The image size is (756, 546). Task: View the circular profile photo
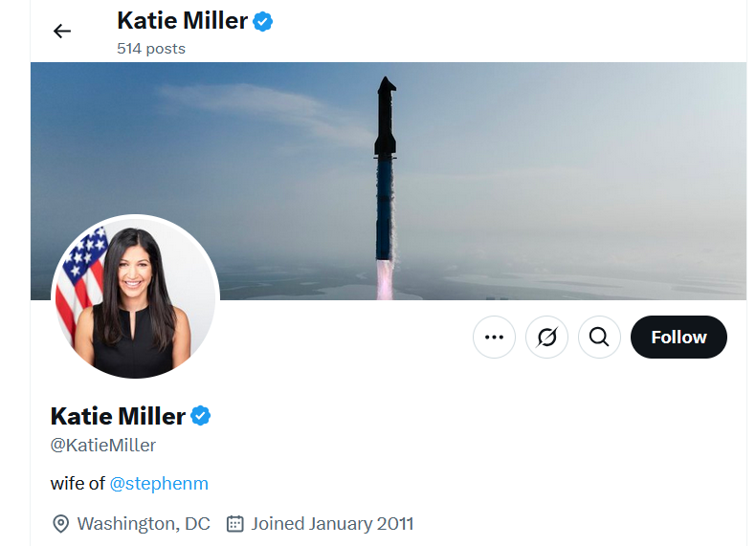pos(136,296)
